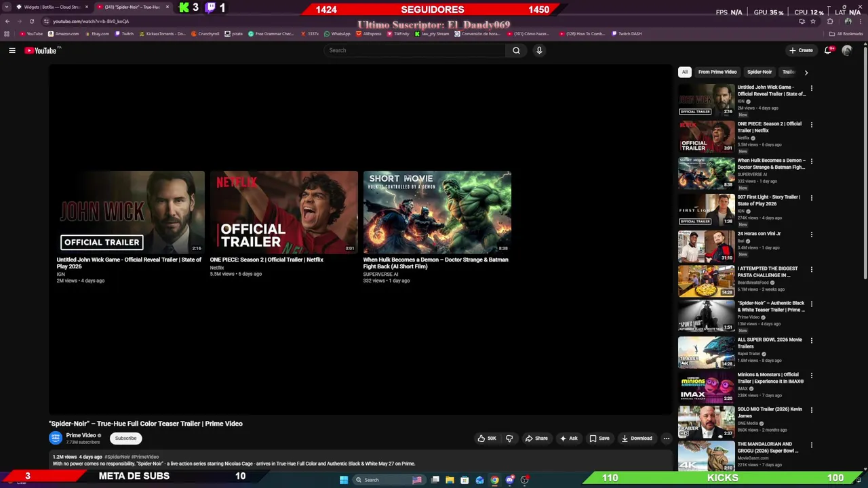The height and width of the screenshot is (488, 868).
Task: Click the Share button
Action: coord(536,439)
